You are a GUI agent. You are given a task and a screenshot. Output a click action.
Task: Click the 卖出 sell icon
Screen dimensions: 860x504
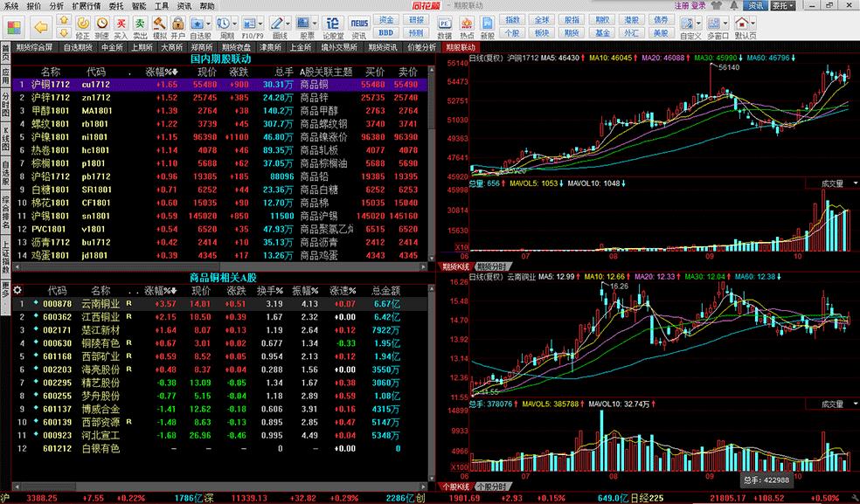coord(141,27)
